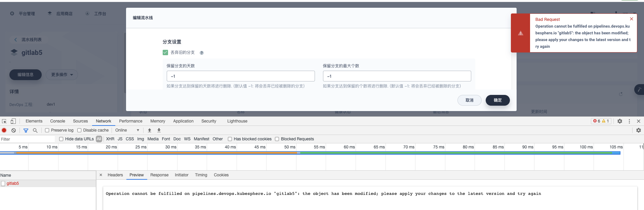644x210 pixels.
Task: Open the Lighthouse tab
Action: (x=237, y=121)
